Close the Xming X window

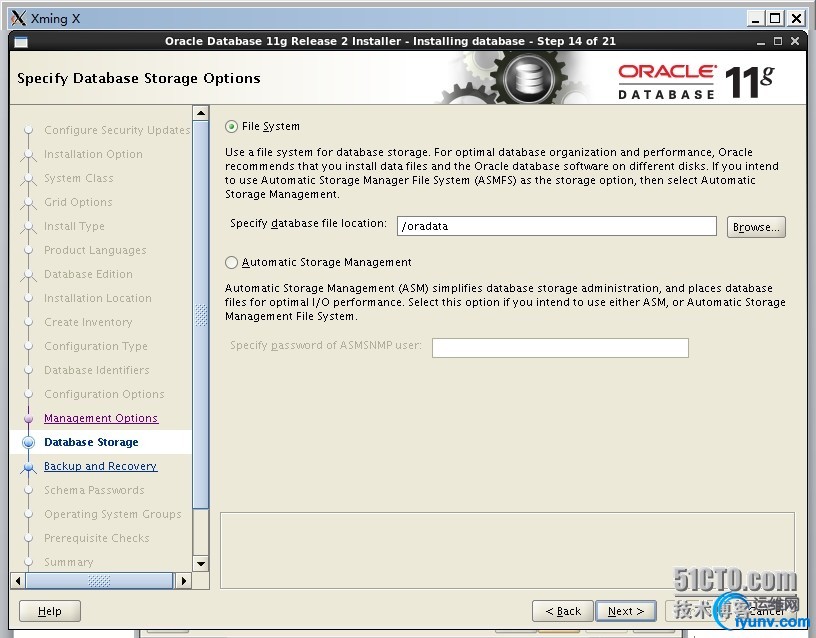click(x=796, y=19)
